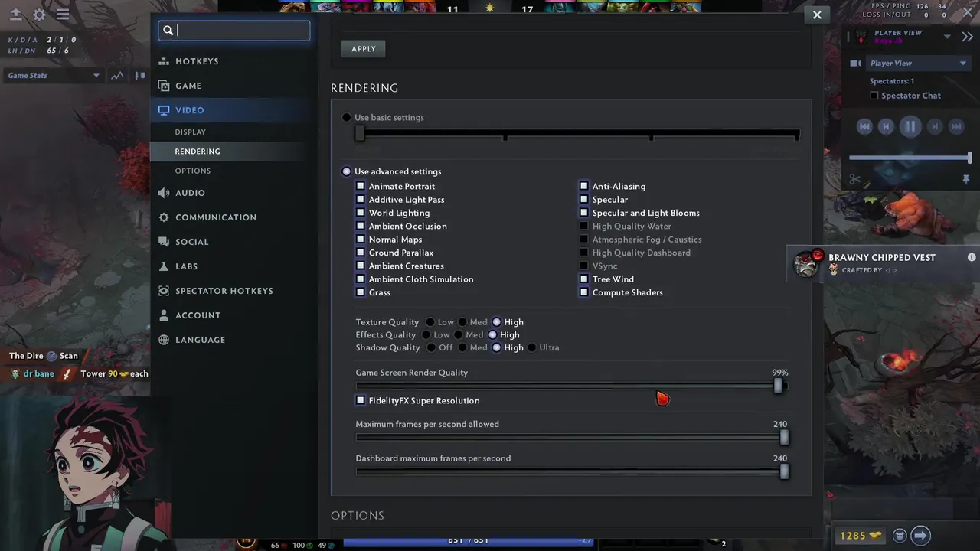
Task: Click the courier icon beside gold
Action: 900,535
